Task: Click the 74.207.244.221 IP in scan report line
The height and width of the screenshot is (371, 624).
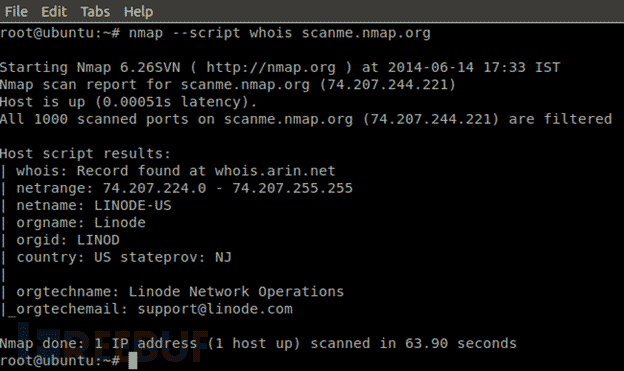Action: tap(388, 85)
